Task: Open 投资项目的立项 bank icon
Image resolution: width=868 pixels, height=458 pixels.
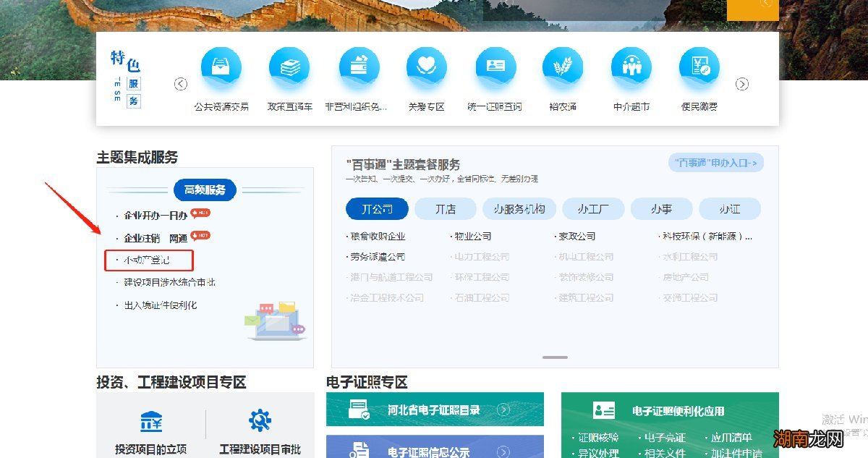Action: [153, 421]
